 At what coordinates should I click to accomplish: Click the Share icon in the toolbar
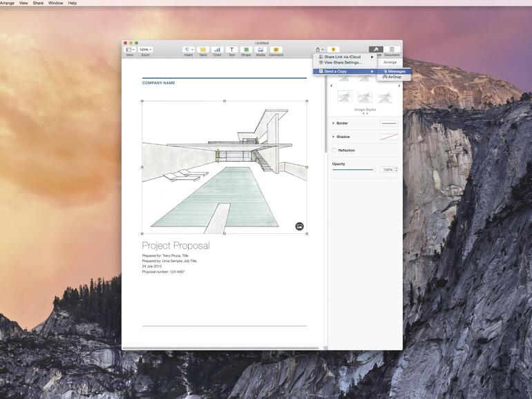(319, 50)
